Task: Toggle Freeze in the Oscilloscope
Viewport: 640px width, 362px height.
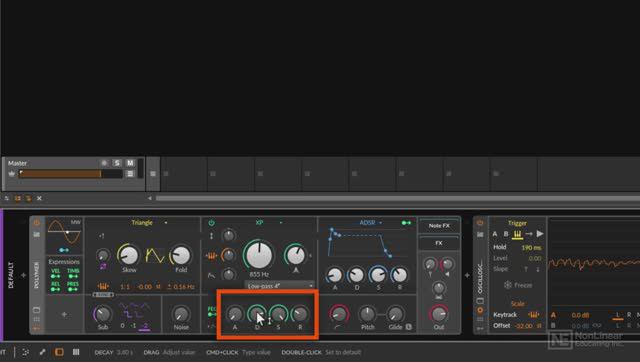Action: [x=518, y=285]
